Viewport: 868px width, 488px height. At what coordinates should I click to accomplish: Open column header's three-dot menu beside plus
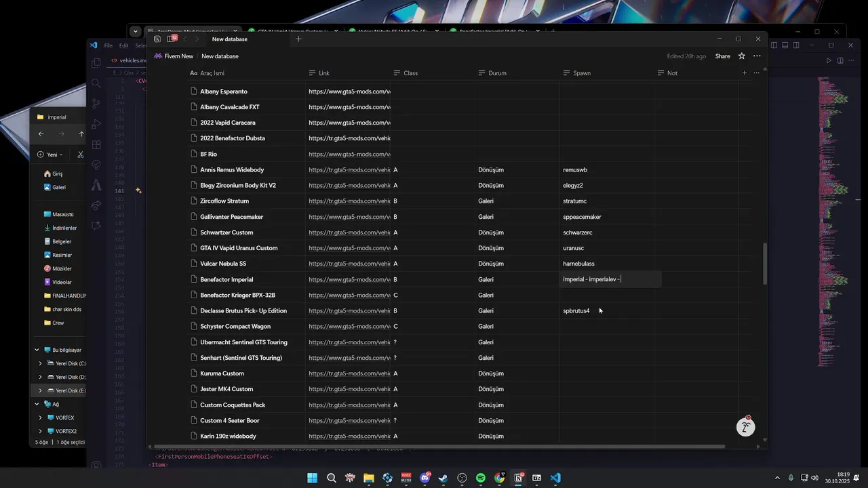coord(756,73)
